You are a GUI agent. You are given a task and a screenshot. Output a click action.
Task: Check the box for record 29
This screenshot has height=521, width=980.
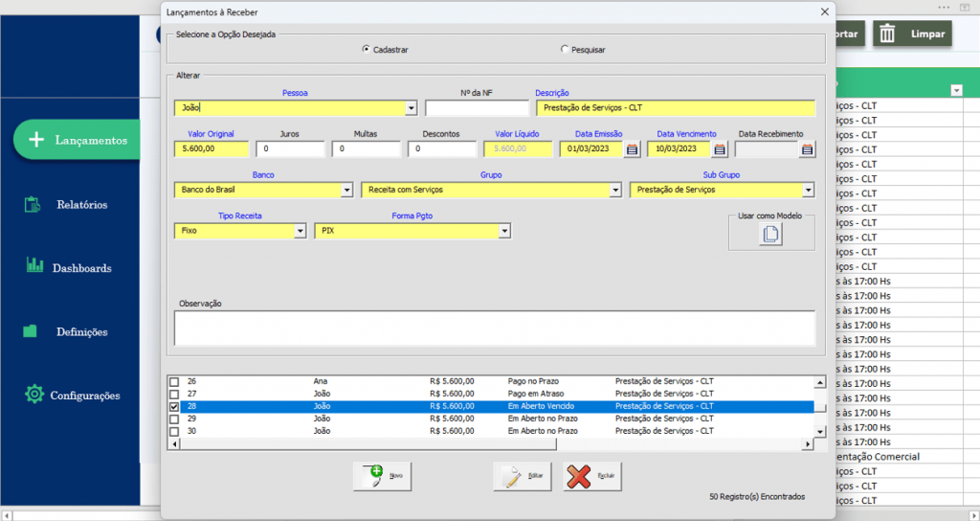click(174, 419)
